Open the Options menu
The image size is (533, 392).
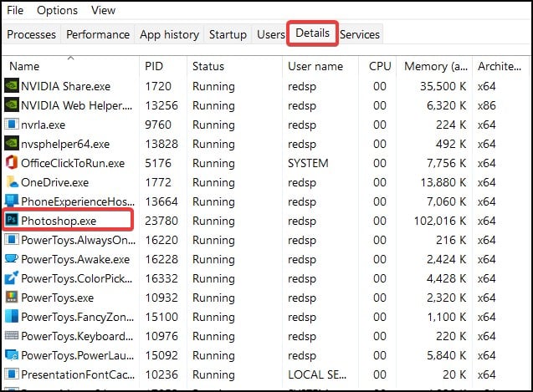(x=58, y=10)
